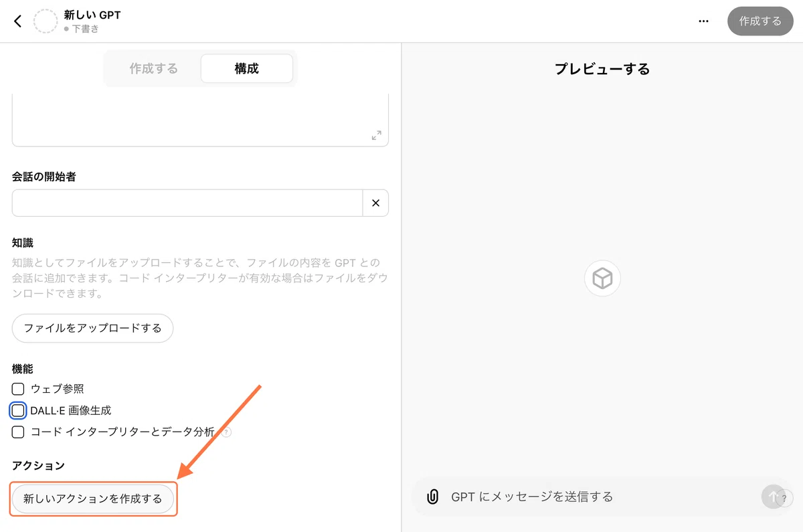
Task: Click the up-arrow send message button
Action: coord(772,497)
